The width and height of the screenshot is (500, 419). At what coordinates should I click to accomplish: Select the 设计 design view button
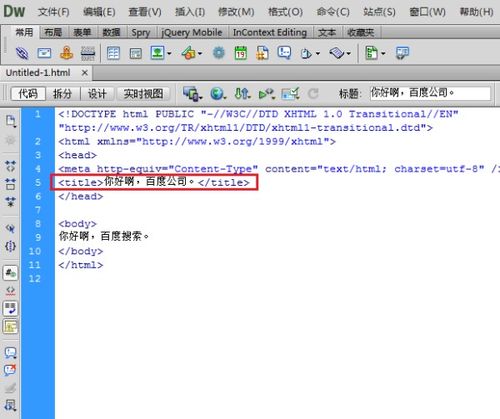(x=97, y=94)
